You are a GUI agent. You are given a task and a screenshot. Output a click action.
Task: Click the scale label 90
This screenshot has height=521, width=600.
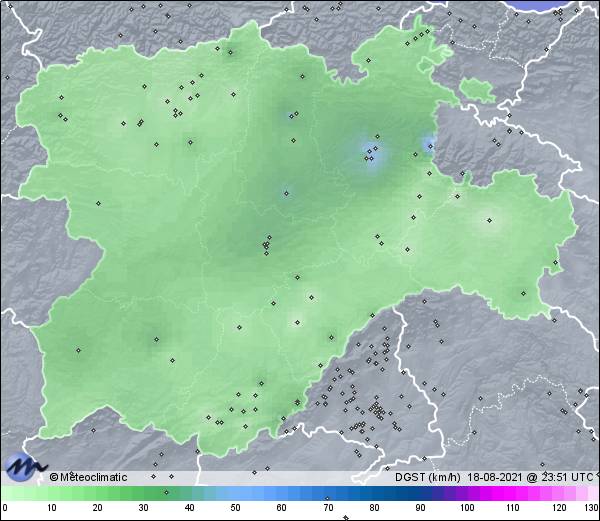click(420, 508)
